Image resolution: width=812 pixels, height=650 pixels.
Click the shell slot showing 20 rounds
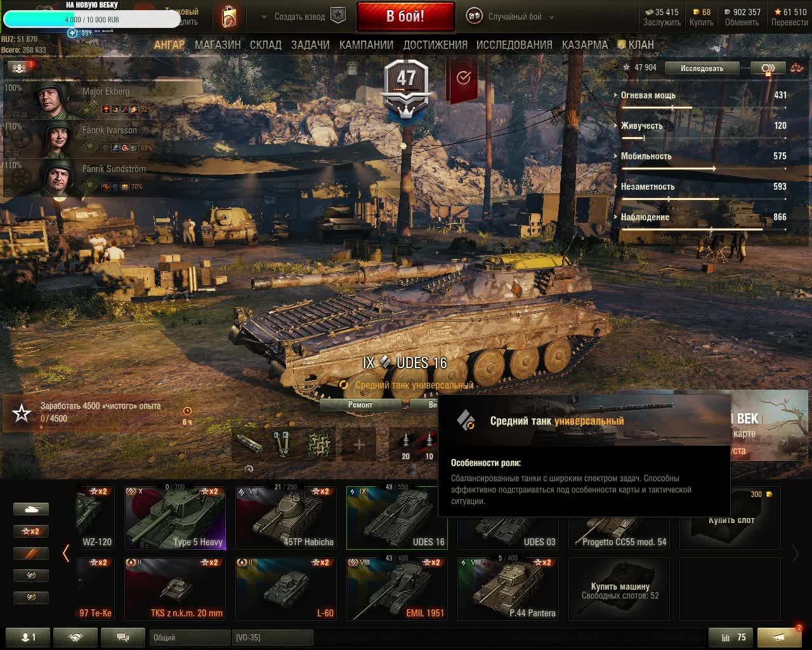pyautogui.click(x=406, y=444)
